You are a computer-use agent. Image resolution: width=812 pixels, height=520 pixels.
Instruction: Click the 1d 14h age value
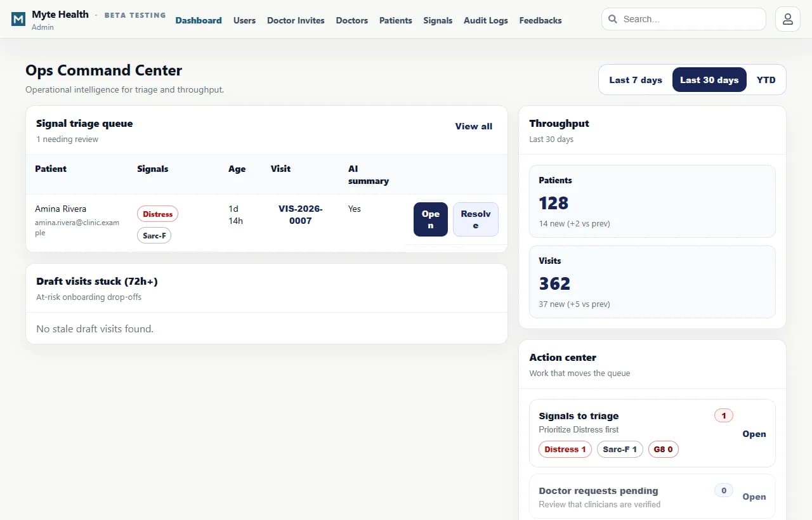[236, 214]
